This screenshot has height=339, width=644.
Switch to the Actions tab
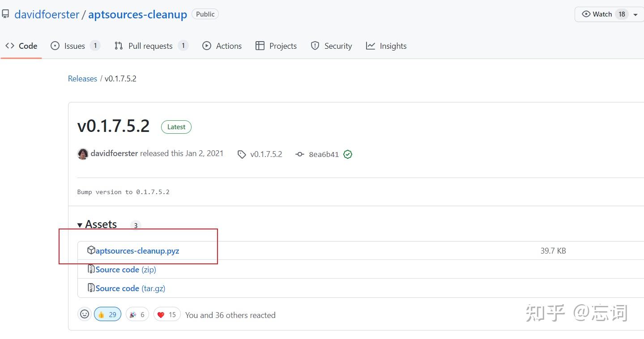pos(222,46)
